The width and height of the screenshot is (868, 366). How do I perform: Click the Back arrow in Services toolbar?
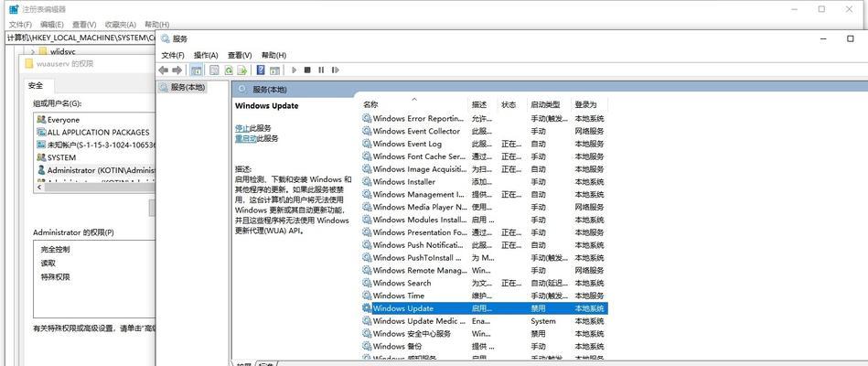click(x=163, y=70)
